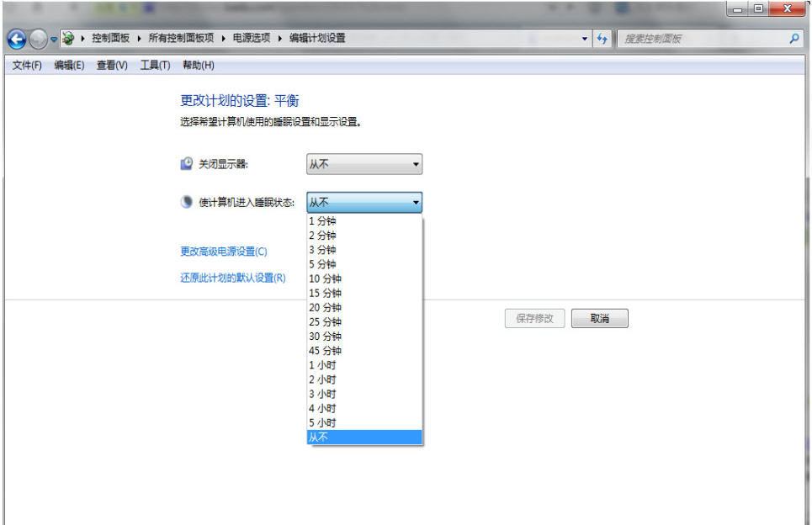
Task: Click the moon icon beside 使计算机进入睡眠状态
Action: 185,201
